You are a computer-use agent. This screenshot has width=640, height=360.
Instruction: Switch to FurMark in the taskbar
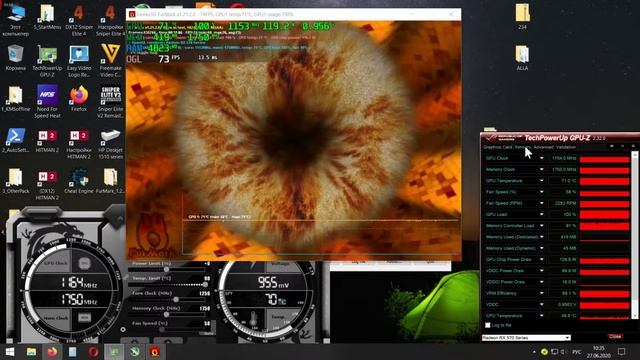(x=155, y=351)
